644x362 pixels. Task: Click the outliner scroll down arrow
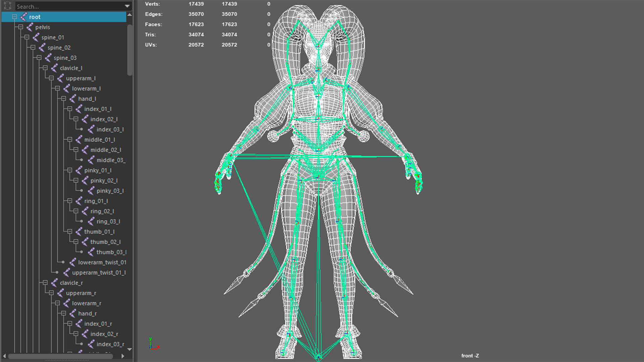pos(129,349)
